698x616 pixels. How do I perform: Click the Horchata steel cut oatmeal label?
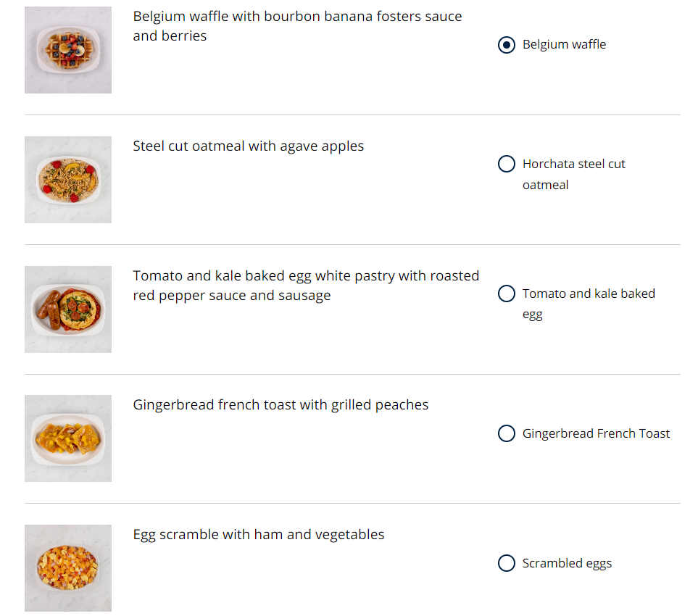click(574, 175)
